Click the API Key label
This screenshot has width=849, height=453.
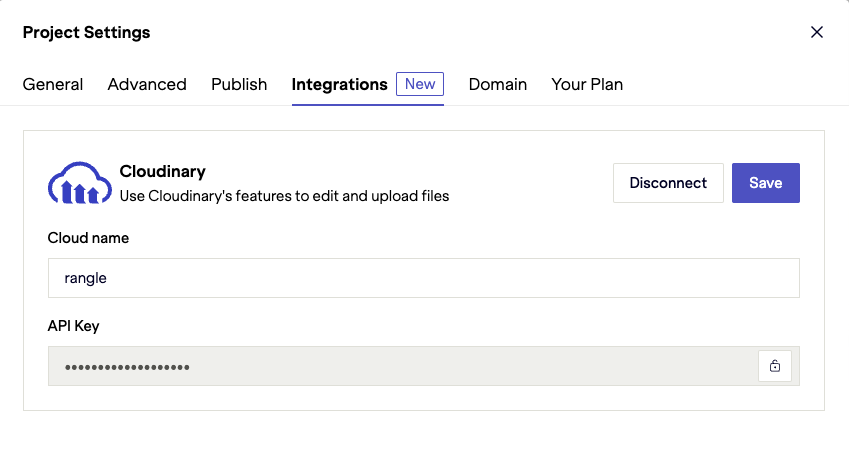click(x=74, y=326)
